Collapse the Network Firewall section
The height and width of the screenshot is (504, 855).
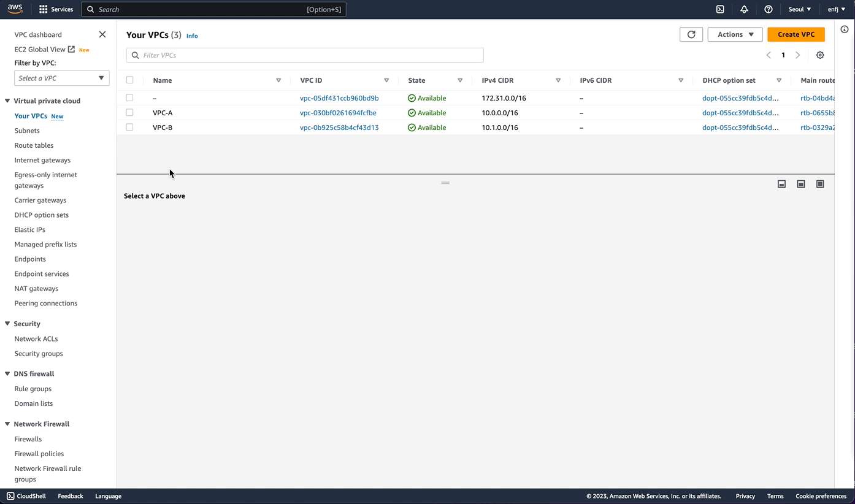[x=7, y=424]
